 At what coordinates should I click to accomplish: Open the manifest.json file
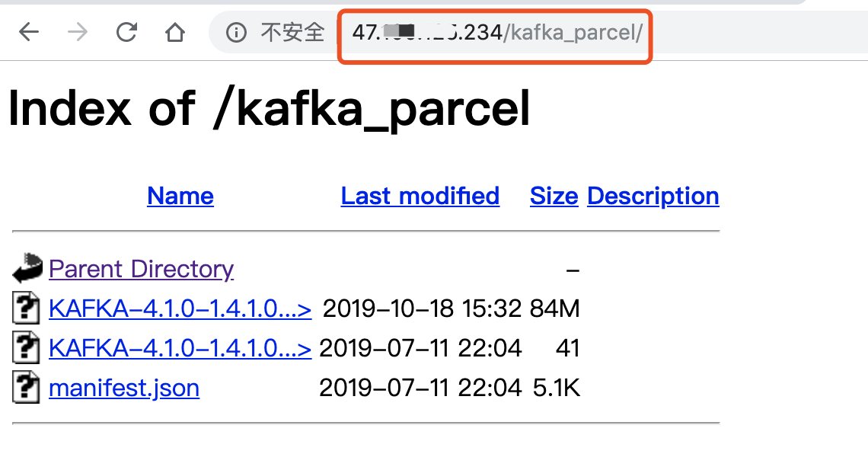(x=123, y=387)
